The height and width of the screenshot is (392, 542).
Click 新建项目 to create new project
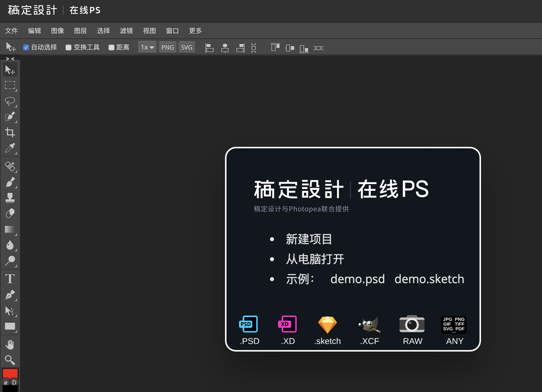[309, 239]
